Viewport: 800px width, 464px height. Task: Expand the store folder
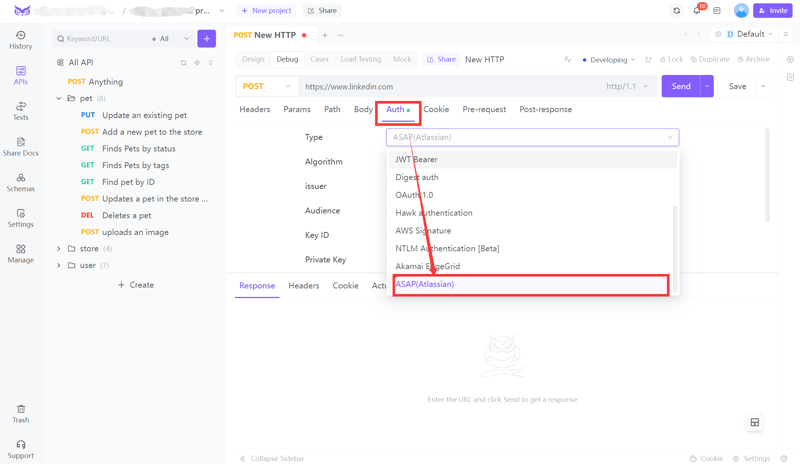[x=59, y=249]
